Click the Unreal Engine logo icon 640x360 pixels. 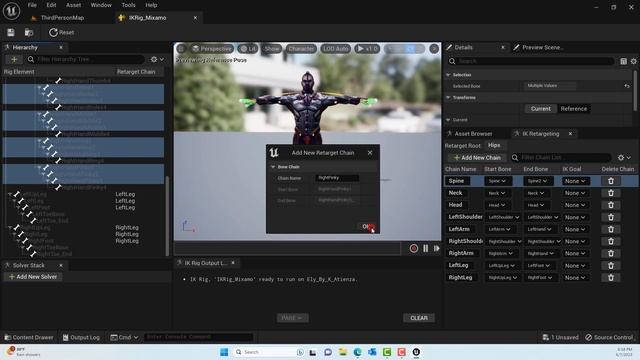click(11, 11)
